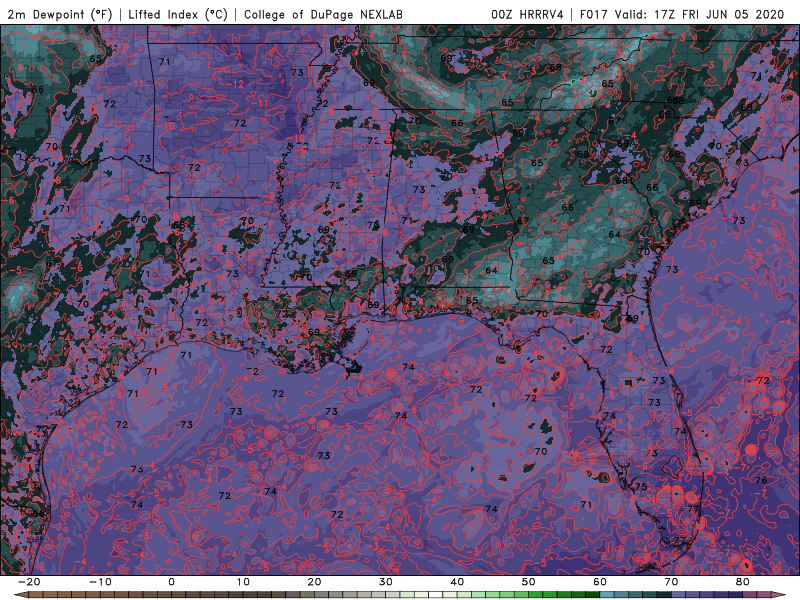Click the 80 color scale label
This screenshot has height=600, width=800.
click(x=743, y=582)
